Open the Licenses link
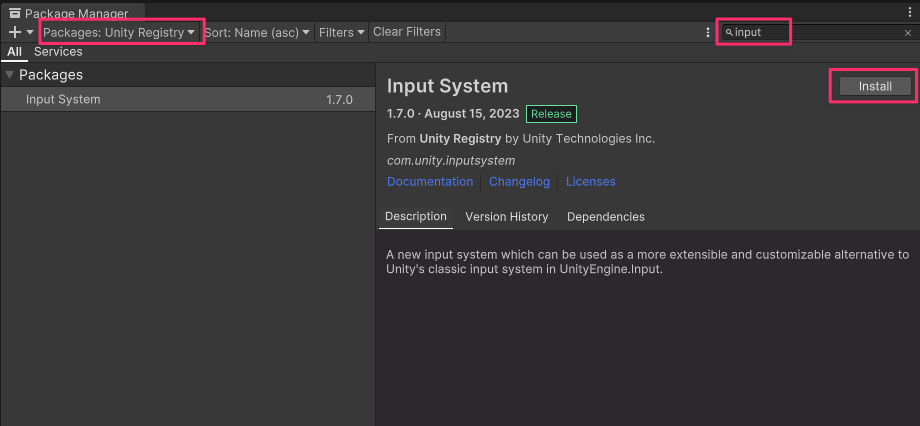Screen dimensions: 920x426 coord(590,181)
